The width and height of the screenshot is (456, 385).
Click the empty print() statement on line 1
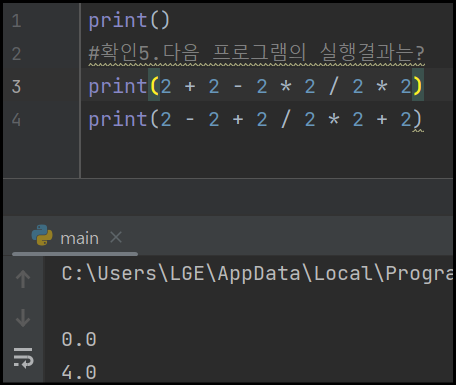point(129,20)
